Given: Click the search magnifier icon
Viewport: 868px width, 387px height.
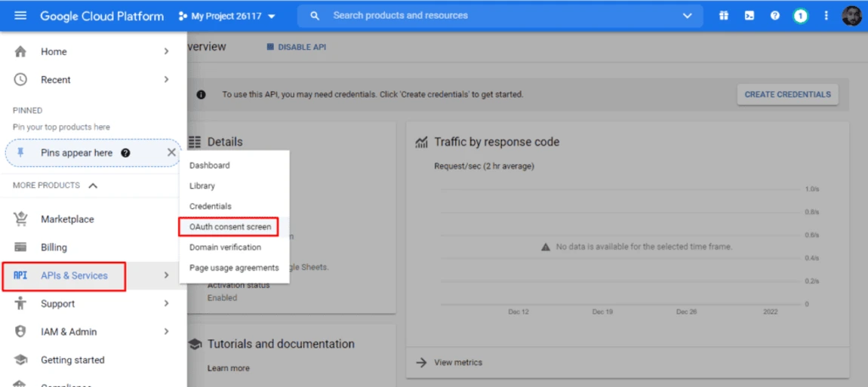Looking at the screenshot, I should (315, 16).
